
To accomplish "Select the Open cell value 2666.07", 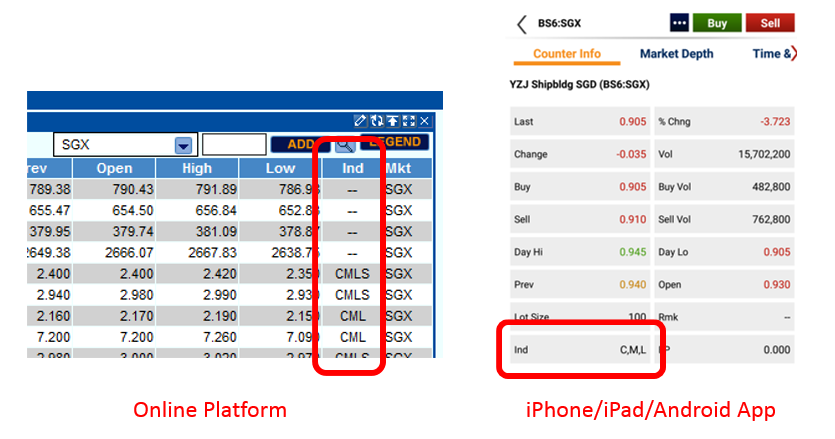I will point(129,253).
